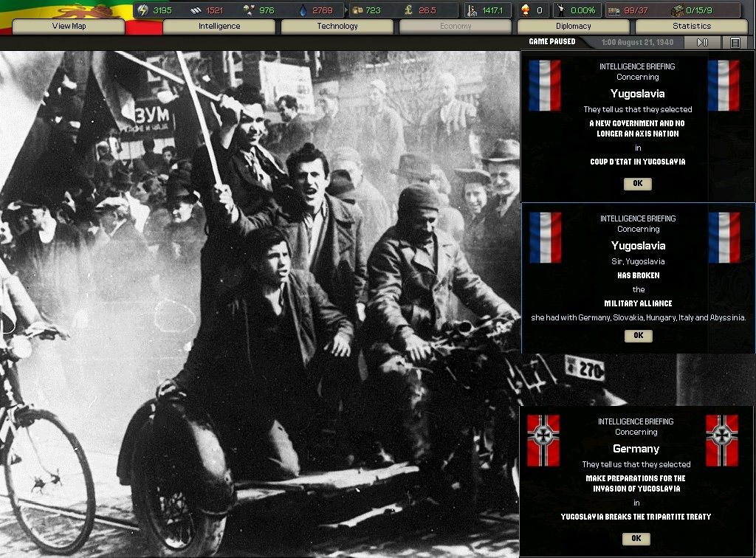Open the Diplomacy tab
The width and height of the screenshot is (756, 558).
573,27
